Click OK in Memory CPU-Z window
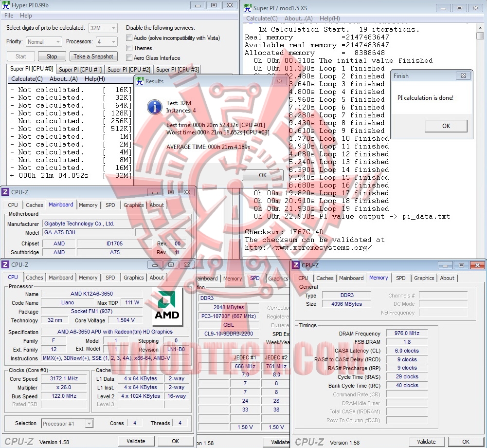The height and width of the screenshot is (448, 487). click(x=466, y=442)
